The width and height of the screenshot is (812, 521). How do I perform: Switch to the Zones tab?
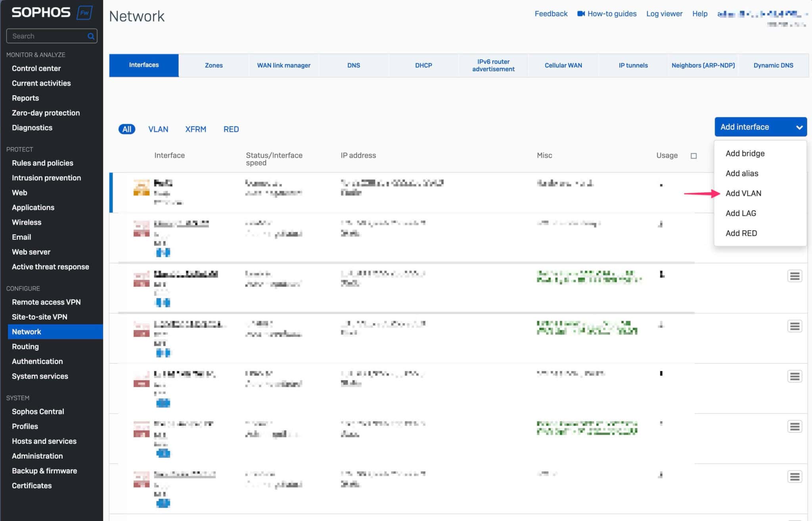coord(214,65)
